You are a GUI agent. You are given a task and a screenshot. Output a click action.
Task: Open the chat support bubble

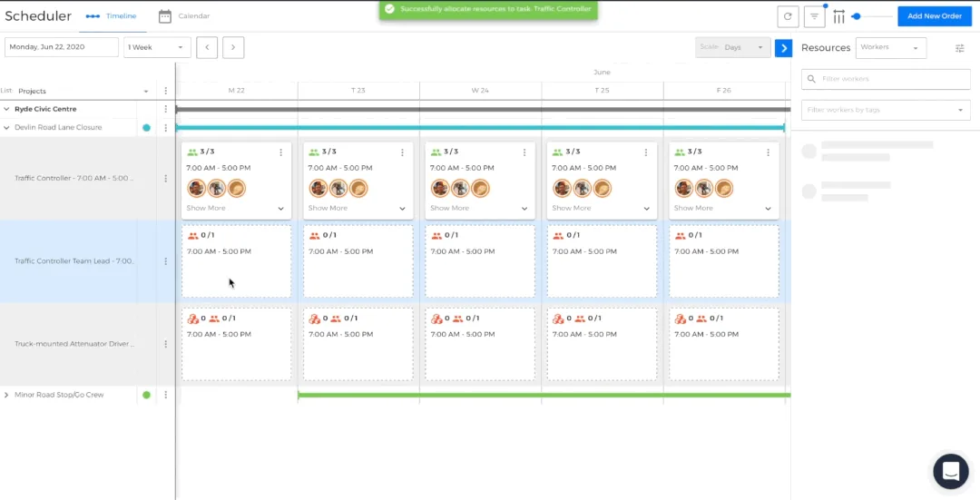pos(951,471)
